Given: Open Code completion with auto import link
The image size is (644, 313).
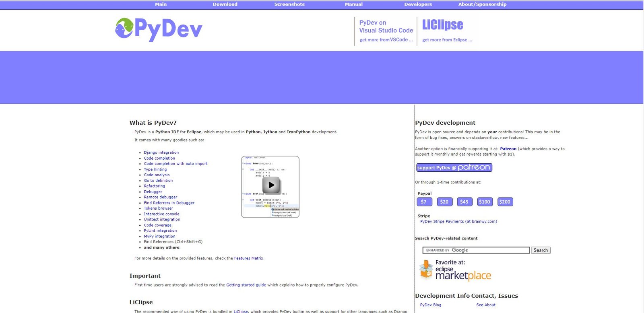Looking at the screenshot, I should [x=176, y=164].
